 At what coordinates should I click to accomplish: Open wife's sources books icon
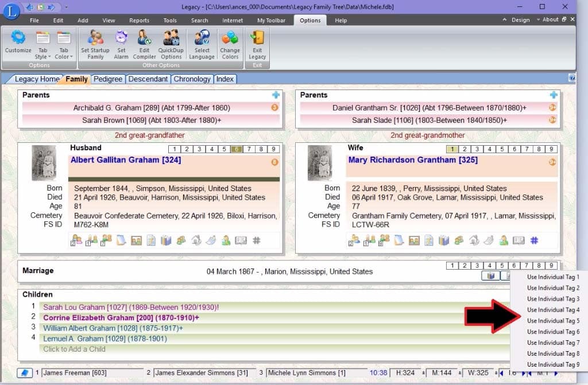(x=444, y=240)
